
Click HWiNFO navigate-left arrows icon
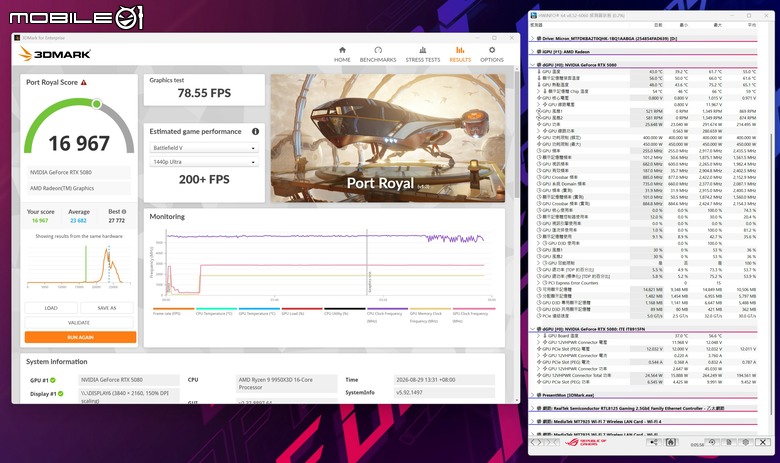538,442
